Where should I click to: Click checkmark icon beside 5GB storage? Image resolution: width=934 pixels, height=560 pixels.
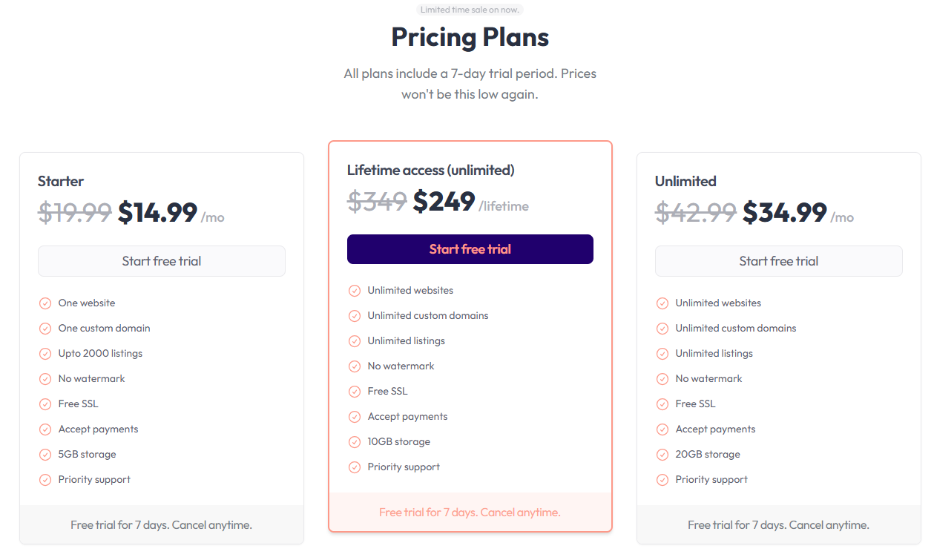point(45,455)
